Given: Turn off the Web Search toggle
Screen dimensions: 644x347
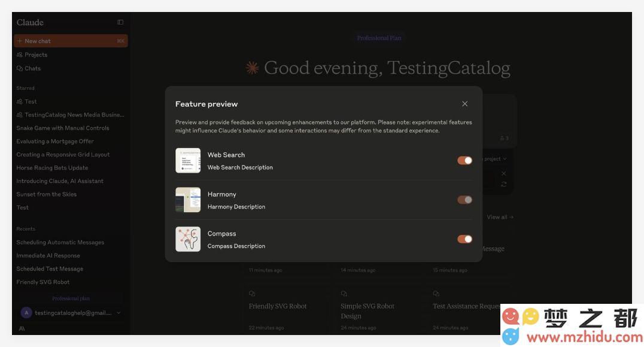Looking at the screenshot, I should (x=464, y=161).
